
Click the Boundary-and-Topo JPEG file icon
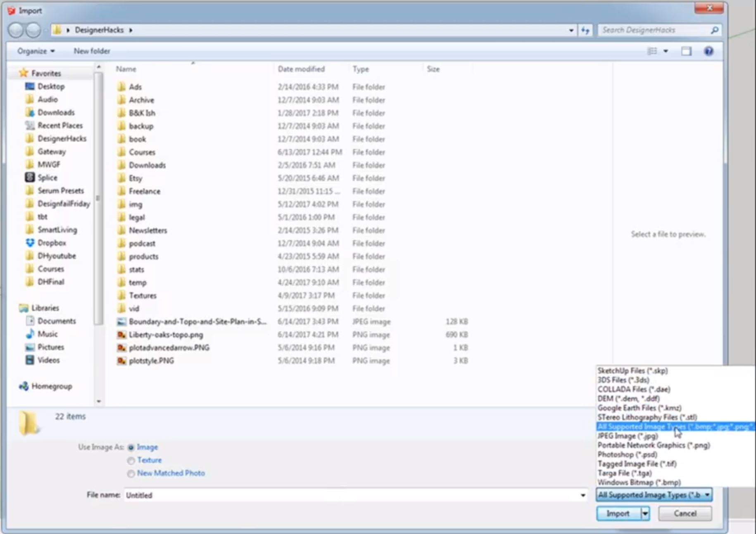(121, 322)
